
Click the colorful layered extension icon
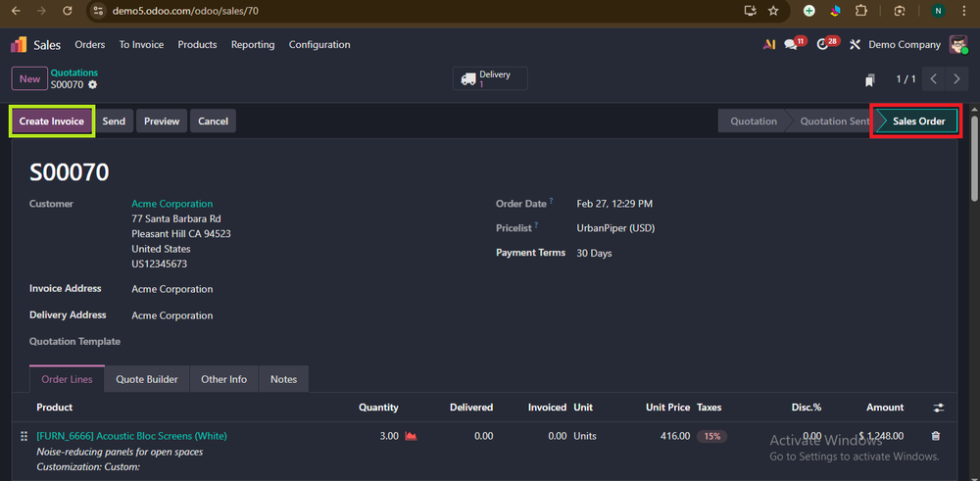coord(835,11)
